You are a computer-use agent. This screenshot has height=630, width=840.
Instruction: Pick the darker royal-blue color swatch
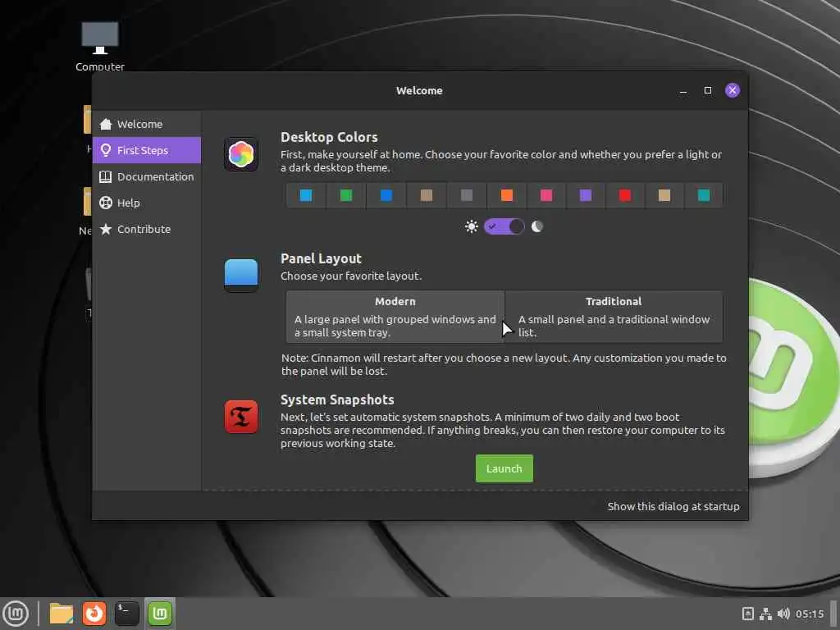click(386, 195)
